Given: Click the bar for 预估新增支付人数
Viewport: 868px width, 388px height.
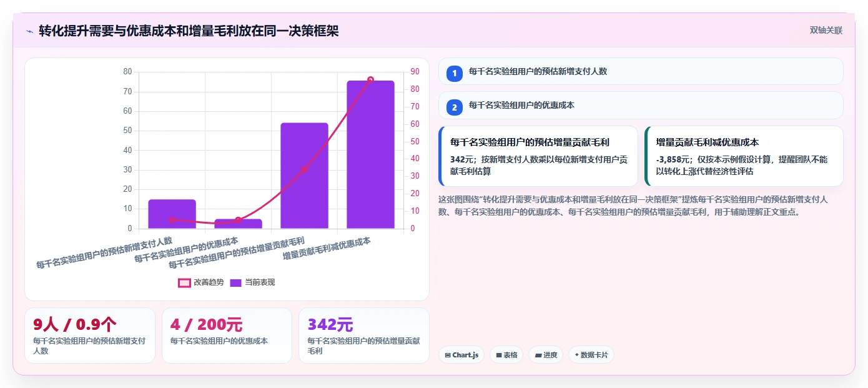Looking at the screenshot, I should coord(172,214).
